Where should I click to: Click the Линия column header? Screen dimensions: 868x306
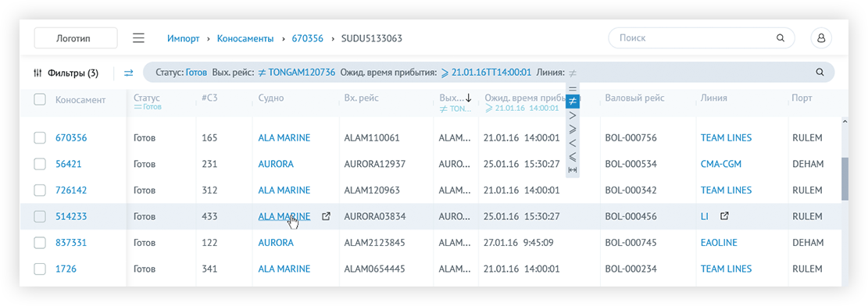(x=713, y=98)
